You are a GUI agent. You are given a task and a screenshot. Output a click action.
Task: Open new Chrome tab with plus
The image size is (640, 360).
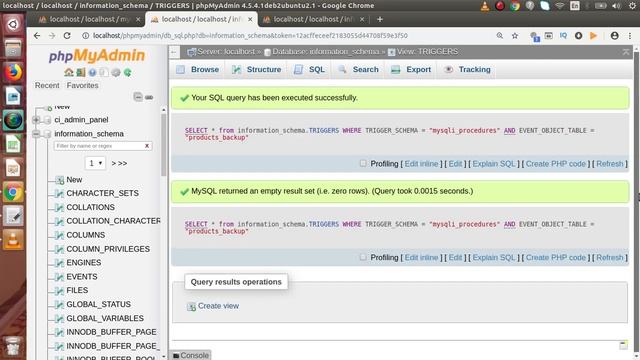pyautogui.click(x=380, y=19)
